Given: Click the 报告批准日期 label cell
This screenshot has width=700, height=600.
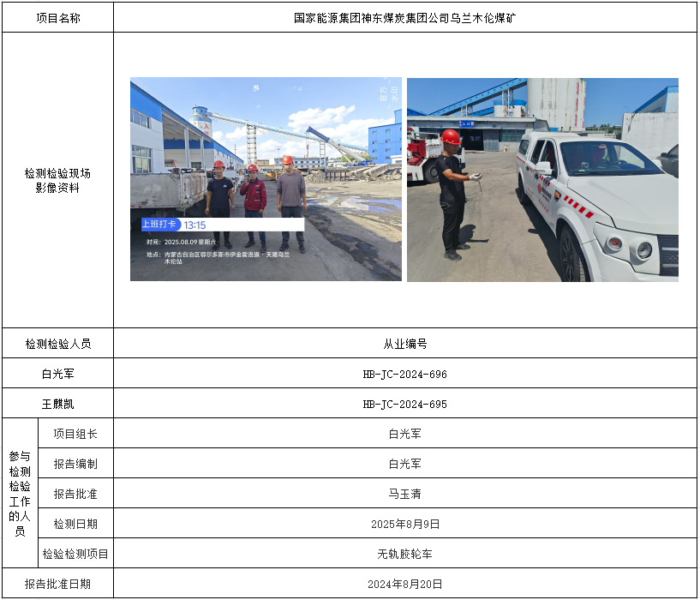Looking at the screenshot, I should pos(58,584).
